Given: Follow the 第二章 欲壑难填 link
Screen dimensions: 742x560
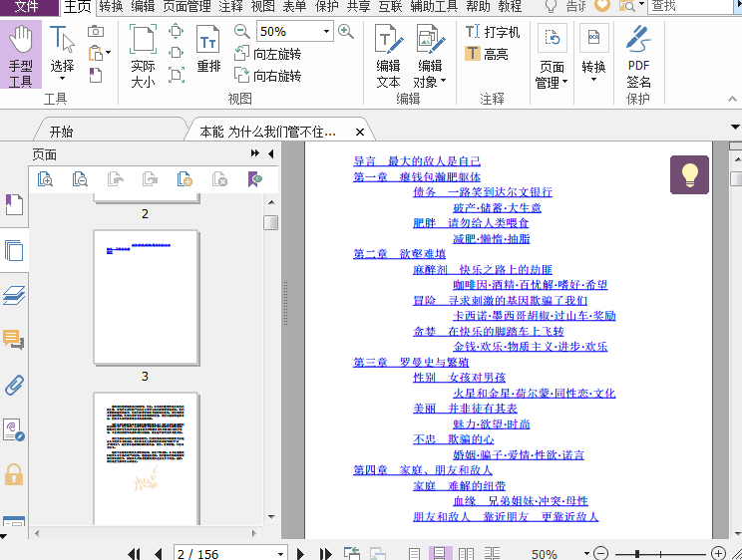Looking at the screenshot, I should 399,254.
